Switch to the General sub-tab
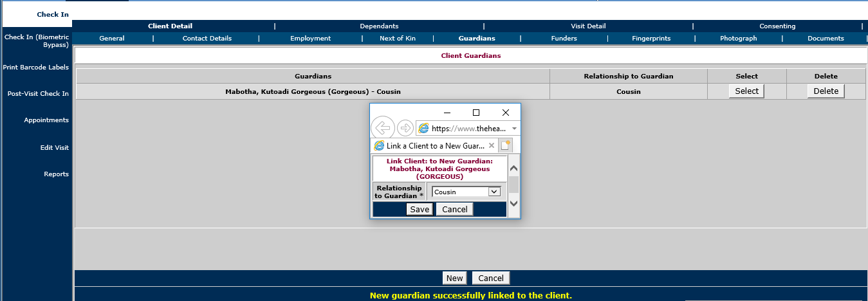This screenshot has width=868, height=301. click(112, 39)
